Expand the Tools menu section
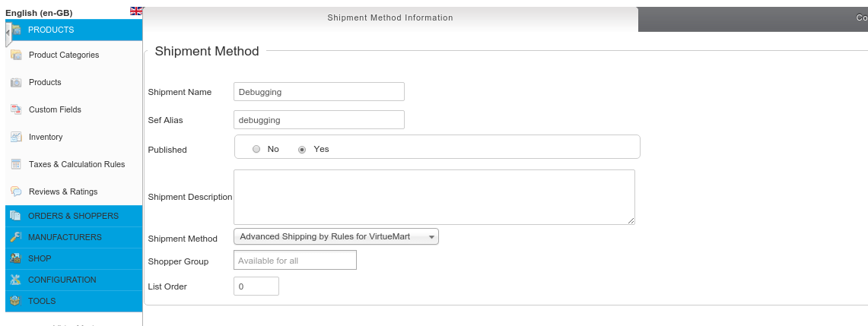 (x=42, y=301)
